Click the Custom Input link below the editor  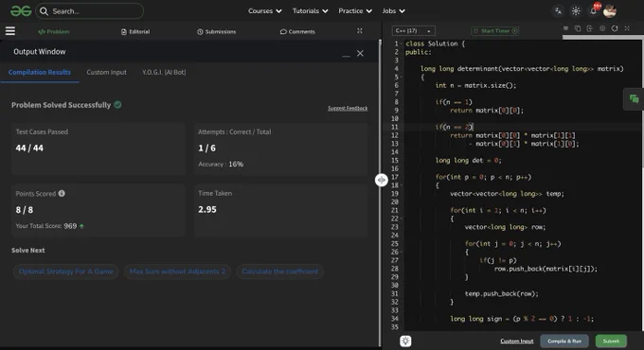click(517, 341)
